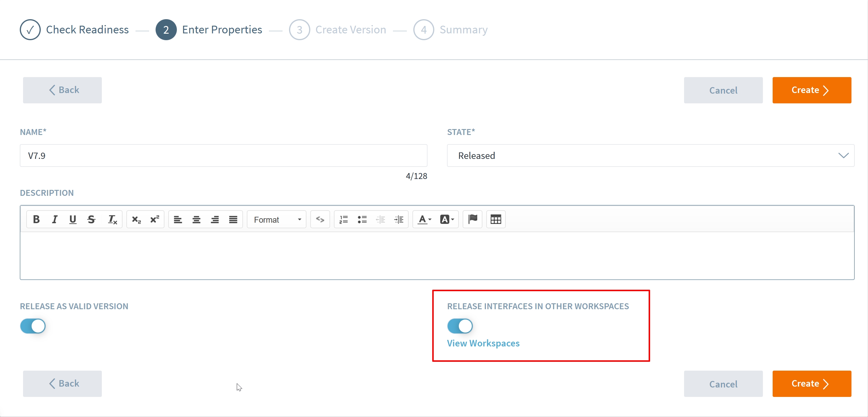
Task: Click the Name field containing V7.9
Action: click(223, 155)
